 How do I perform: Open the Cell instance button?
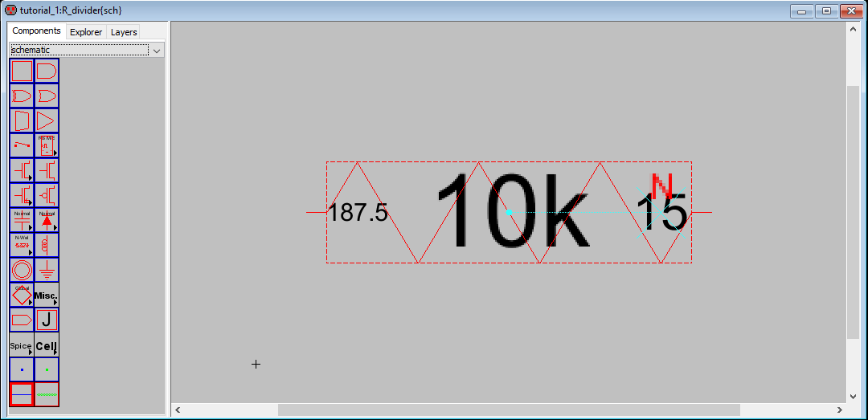pos(47,345)
